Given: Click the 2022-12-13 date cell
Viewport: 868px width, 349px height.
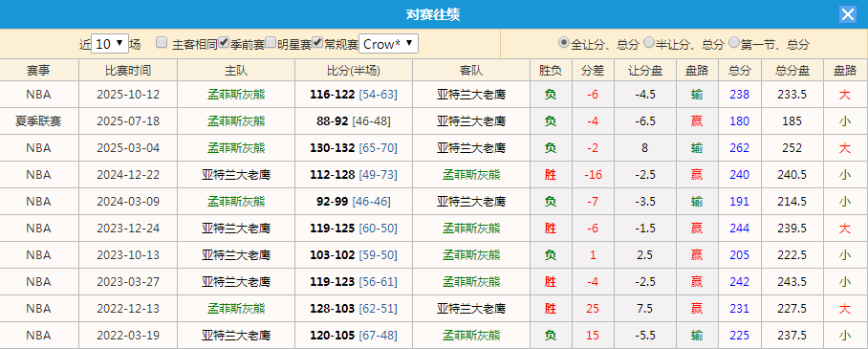Looking at the screenshot, I should [x=128, y=309].
